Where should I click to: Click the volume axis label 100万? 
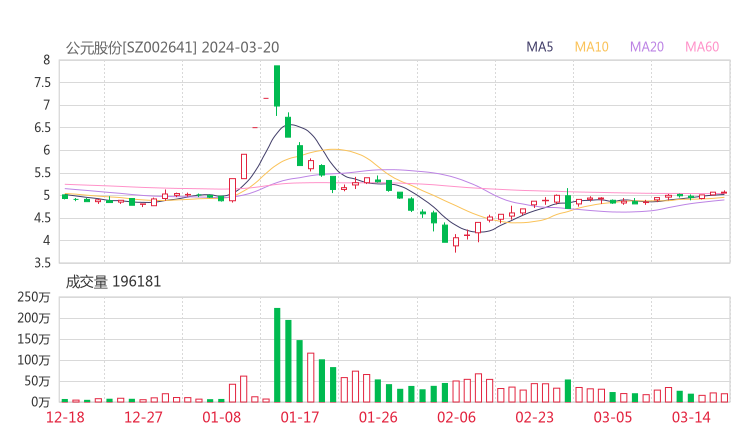[x=34, y=360]
